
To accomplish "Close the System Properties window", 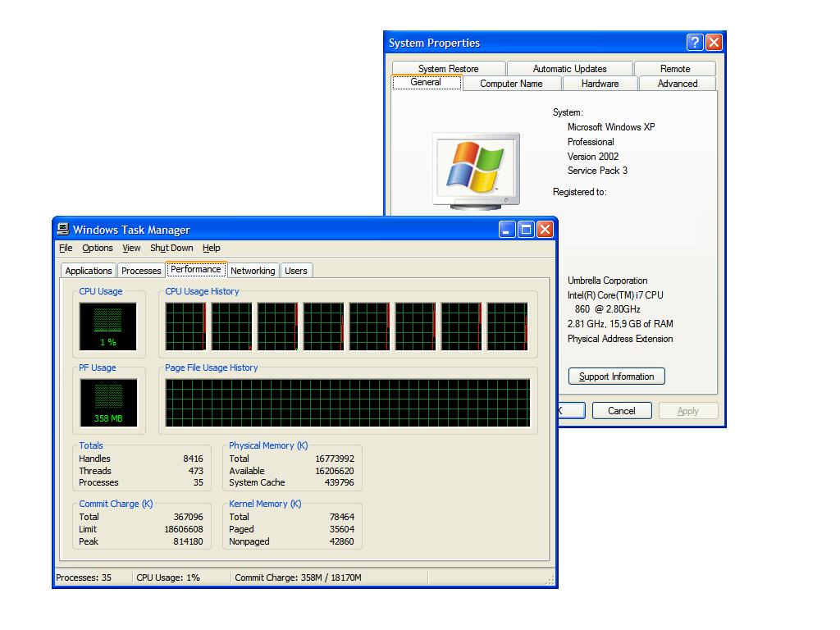I will tap(714, 43).
